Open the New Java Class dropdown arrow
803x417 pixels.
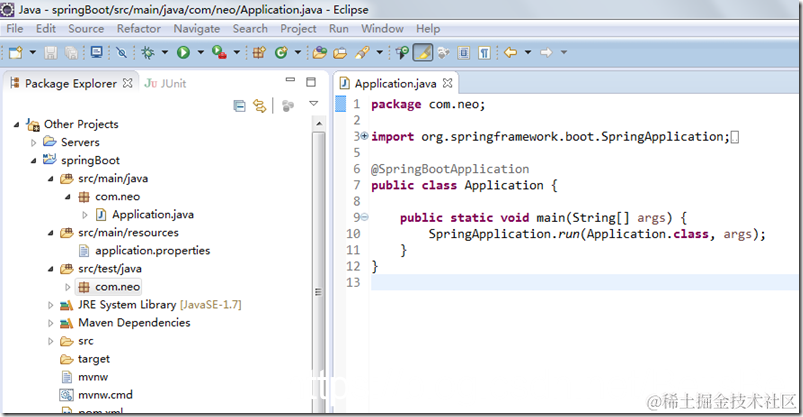(x=297, y=52)
